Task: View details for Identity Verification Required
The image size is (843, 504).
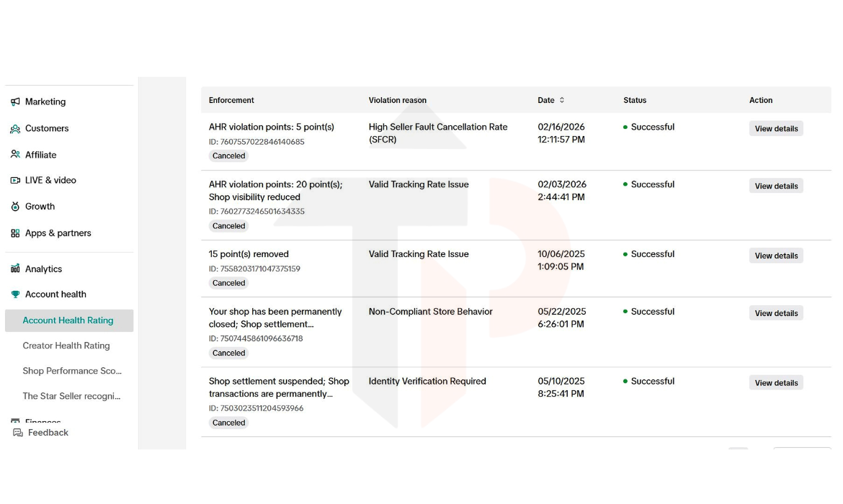Action: 776,383
